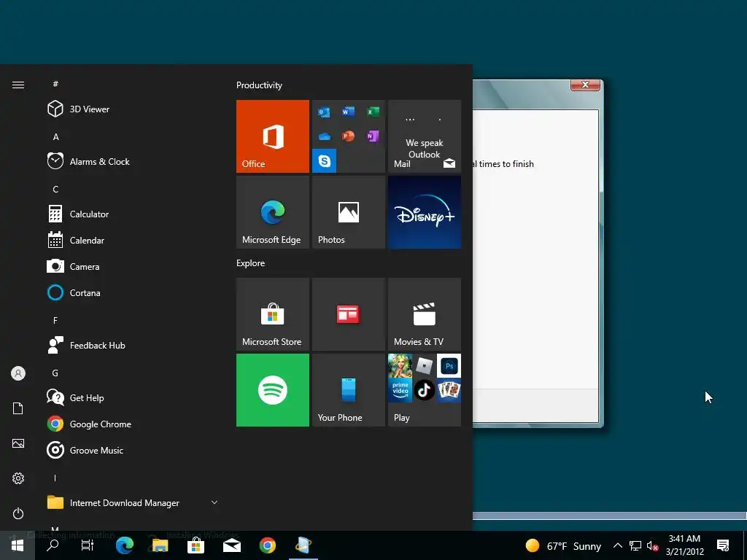Open OneNote icon in the Office folder tile

click(x=373, y=136)
